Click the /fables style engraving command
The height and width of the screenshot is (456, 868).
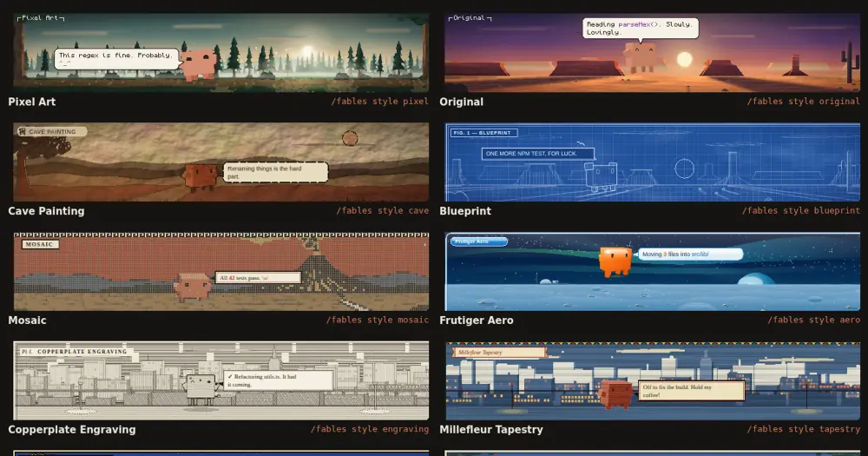(370, 429)
